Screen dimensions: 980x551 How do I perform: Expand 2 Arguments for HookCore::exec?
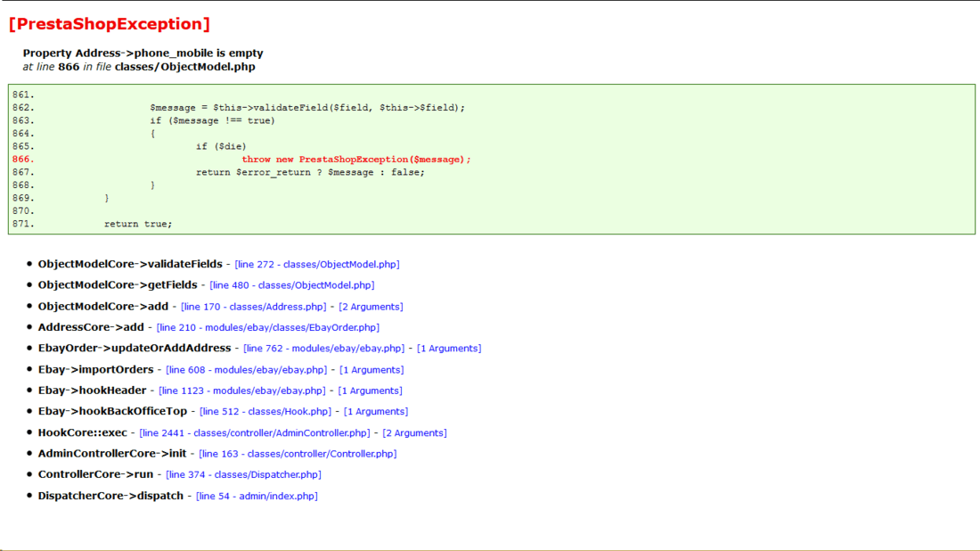pyautogui.click(x=414, y=433)
